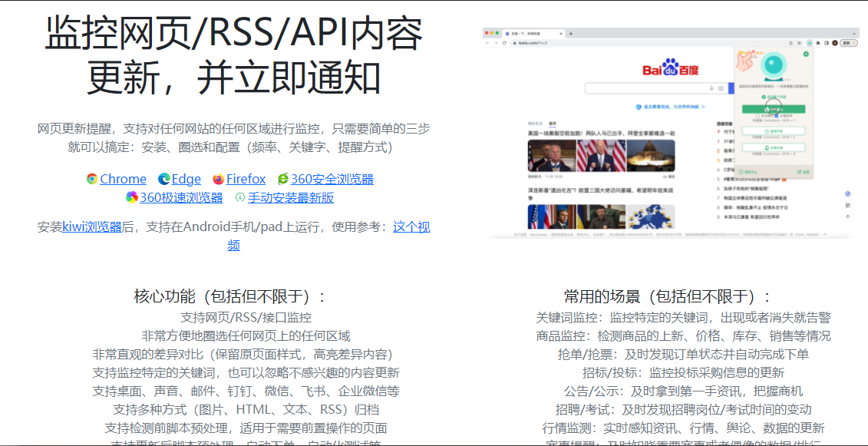Open the Chrome install link
868x446 pixels.
tap(123, 179)
